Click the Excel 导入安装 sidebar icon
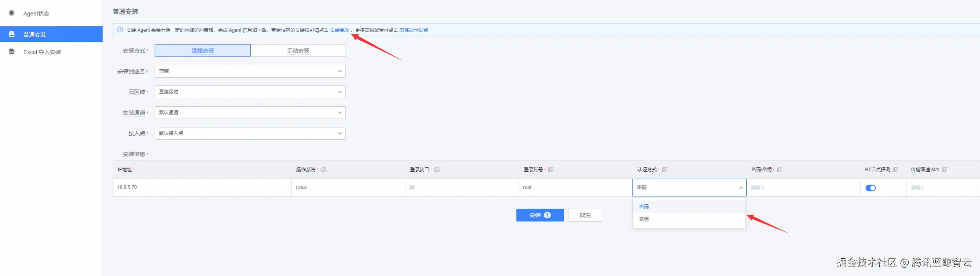Viewport: 980px width, 276px height. click(x=12, y=52)
